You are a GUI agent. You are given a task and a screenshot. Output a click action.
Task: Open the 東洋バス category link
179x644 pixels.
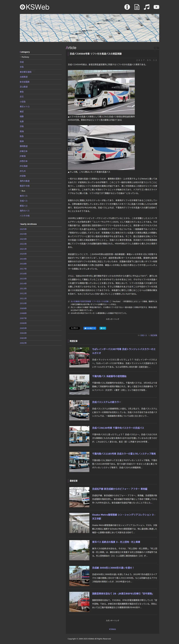pyautogui.click(x=24, y=196)
